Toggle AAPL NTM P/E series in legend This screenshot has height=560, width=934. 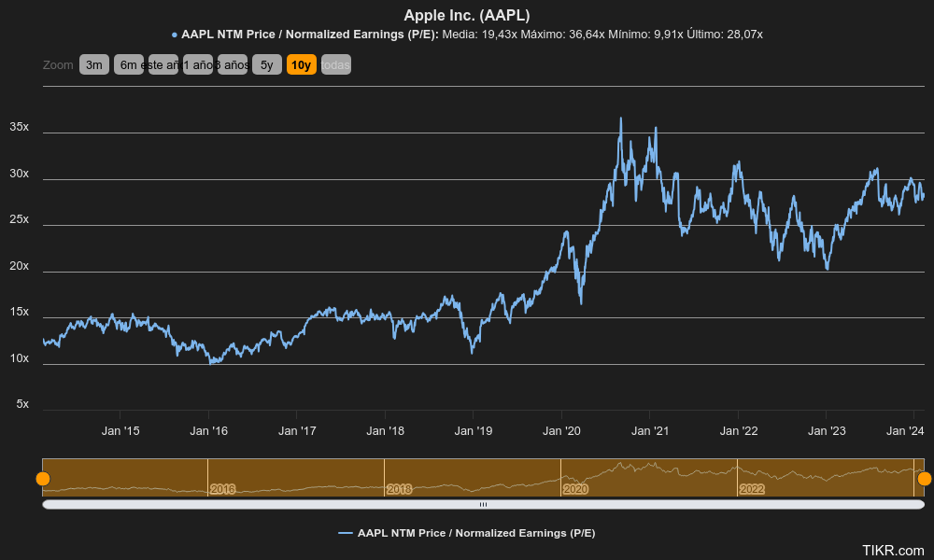(466, 533)
